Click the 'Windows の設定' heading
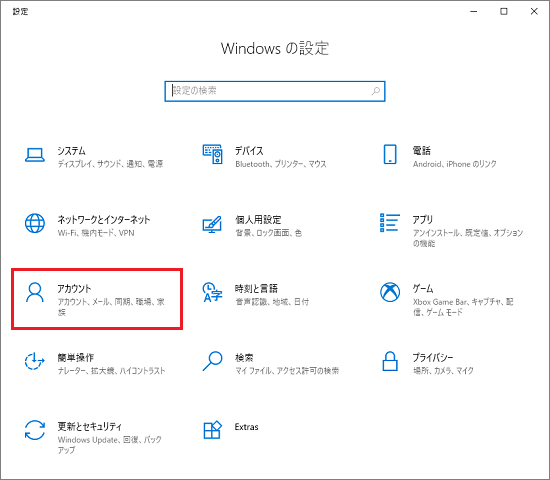 275,48
